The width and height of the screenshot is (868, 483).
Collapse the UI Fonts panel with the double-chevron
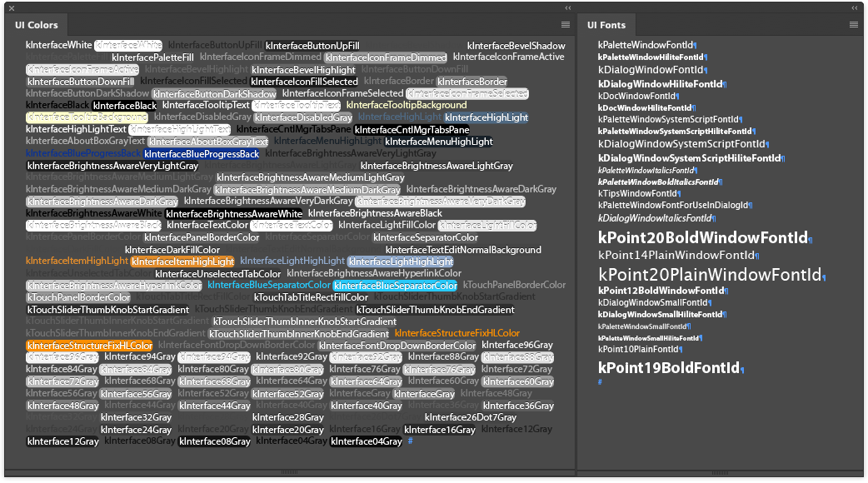tap(854, 7)
